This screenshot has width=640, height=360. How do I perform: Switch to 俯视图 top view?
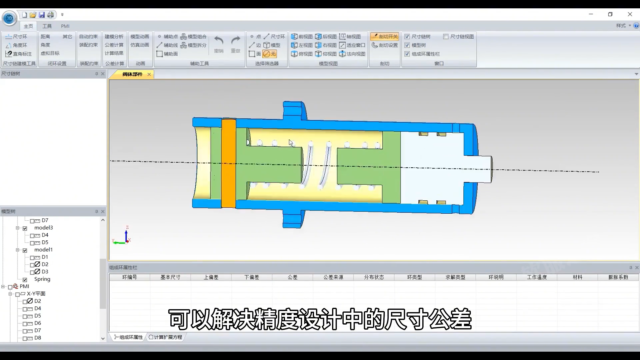(302, 53)
